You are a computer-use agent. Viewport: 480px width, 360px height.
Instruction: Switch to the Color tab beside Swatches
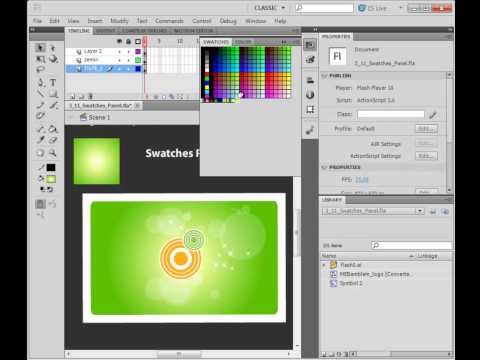(242, 42)
